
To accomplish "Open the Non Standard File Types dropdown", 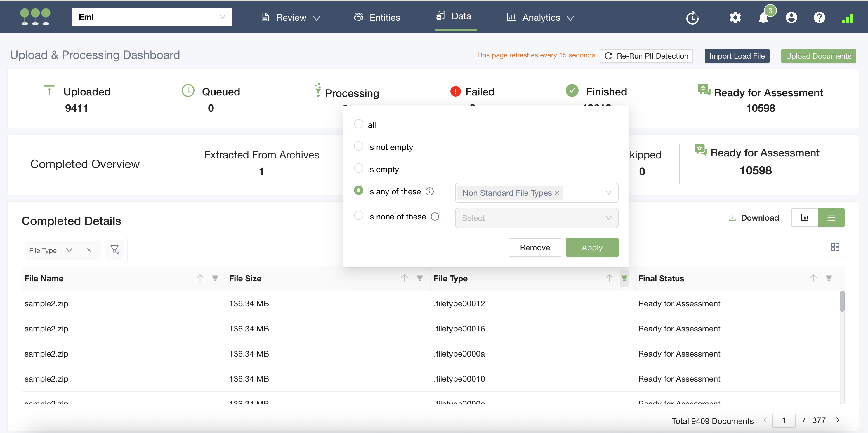I will [x=608, y=193].
